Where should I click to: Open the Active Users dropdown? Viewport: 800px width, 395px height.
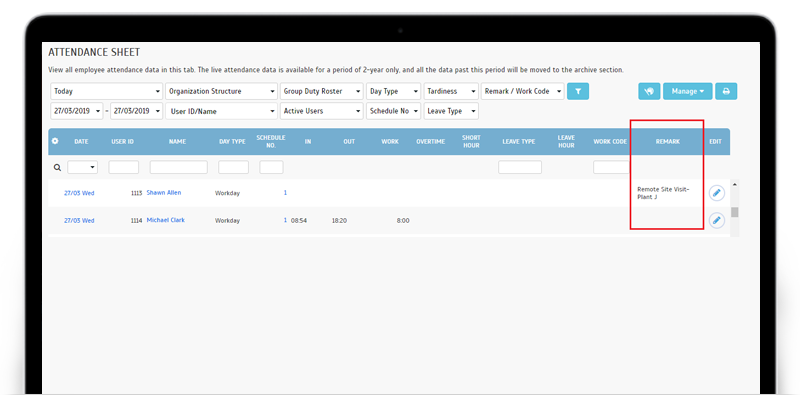(321, 111)
